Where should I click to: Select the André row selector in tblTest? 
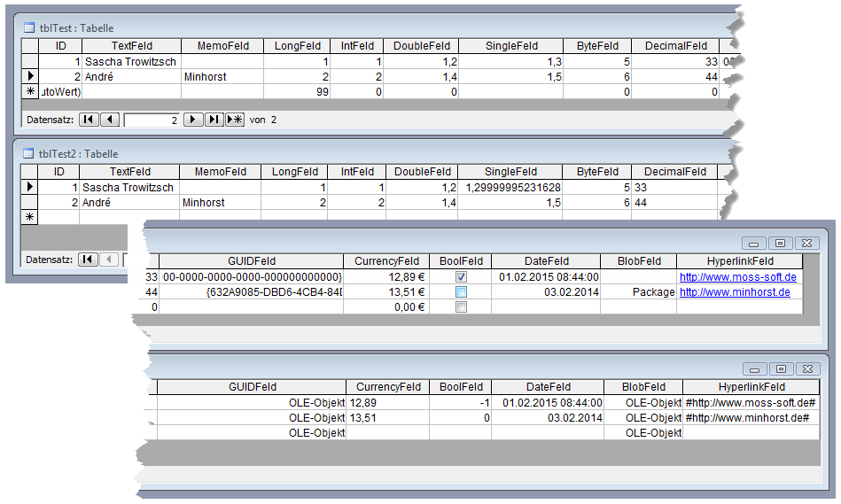[31, 77]
